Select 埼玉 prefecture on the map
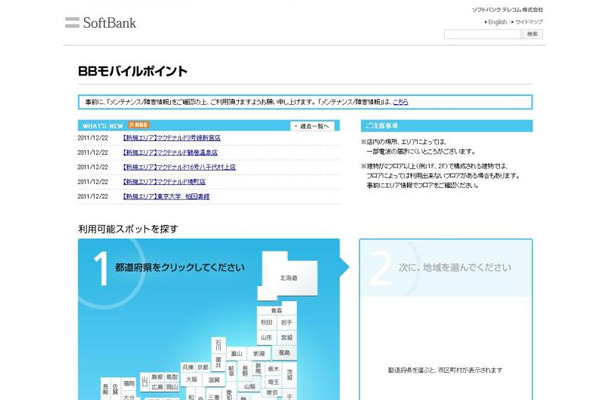Screen dimensions: 610x400 (x=273, y=382)
